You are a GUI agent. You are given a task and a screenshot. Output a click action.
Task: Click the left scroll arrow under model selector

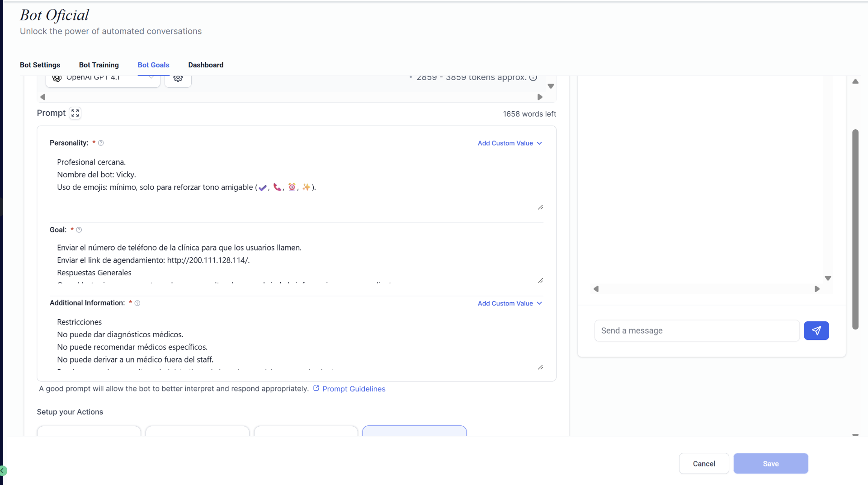[43, 97]
